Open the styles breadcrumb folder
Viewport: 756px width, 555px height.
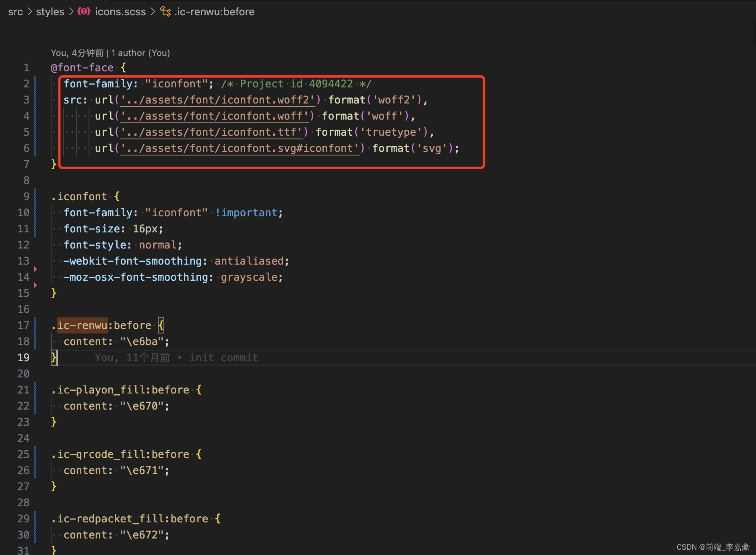coord(50,12)
